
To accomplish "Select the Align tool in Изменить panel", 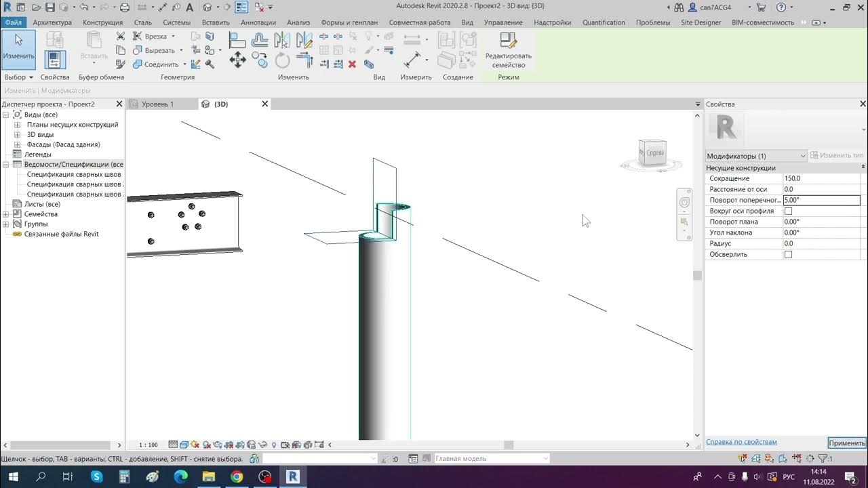I will (x=237, y=40).
